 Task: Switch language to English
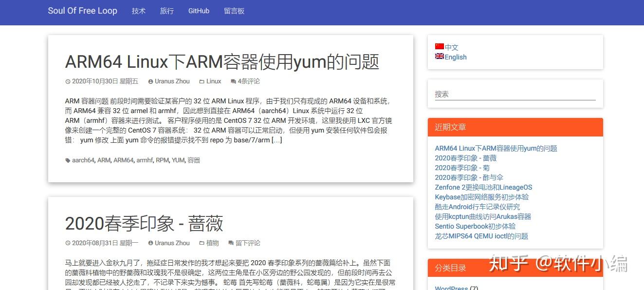point(456,57)
